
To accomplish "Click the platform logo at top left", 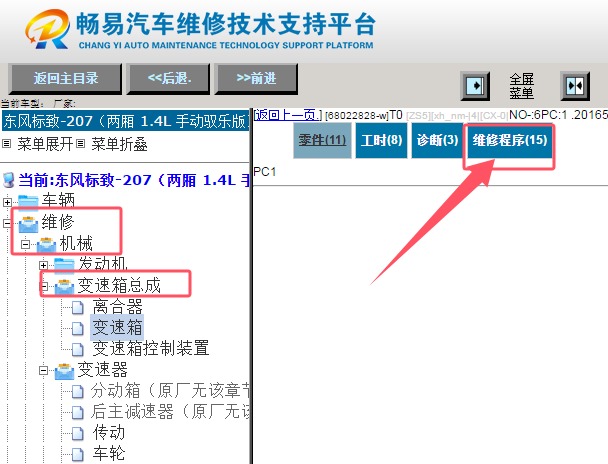I will tap(48, 28).
